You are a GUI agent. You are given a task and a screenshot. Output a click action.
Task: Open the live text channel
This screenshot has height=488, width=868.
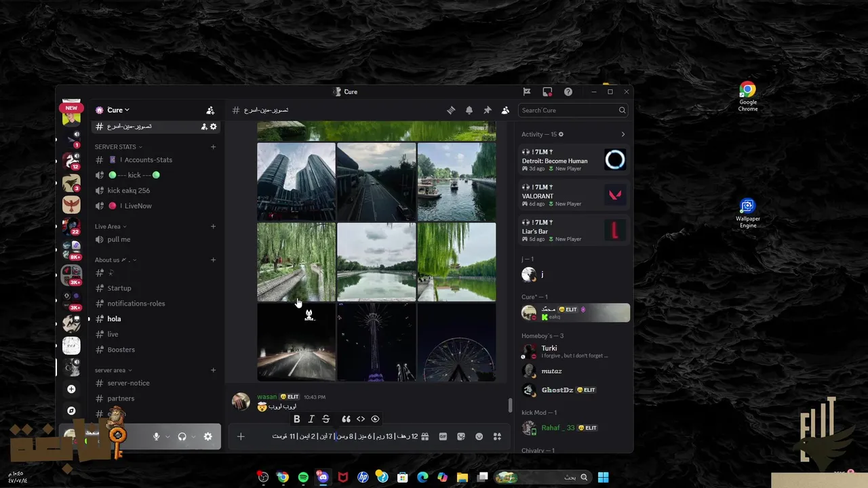tap(156, 334)
